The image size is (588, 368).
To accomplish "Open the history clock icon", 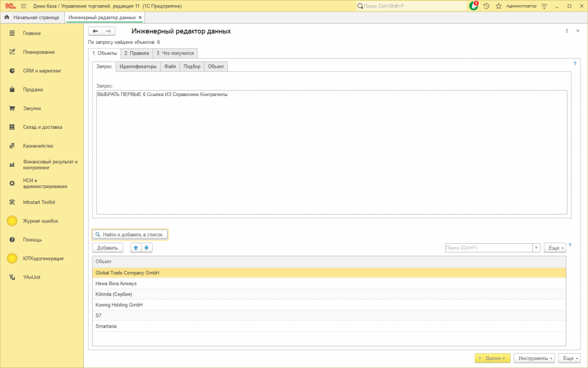I will click(486, 6).
